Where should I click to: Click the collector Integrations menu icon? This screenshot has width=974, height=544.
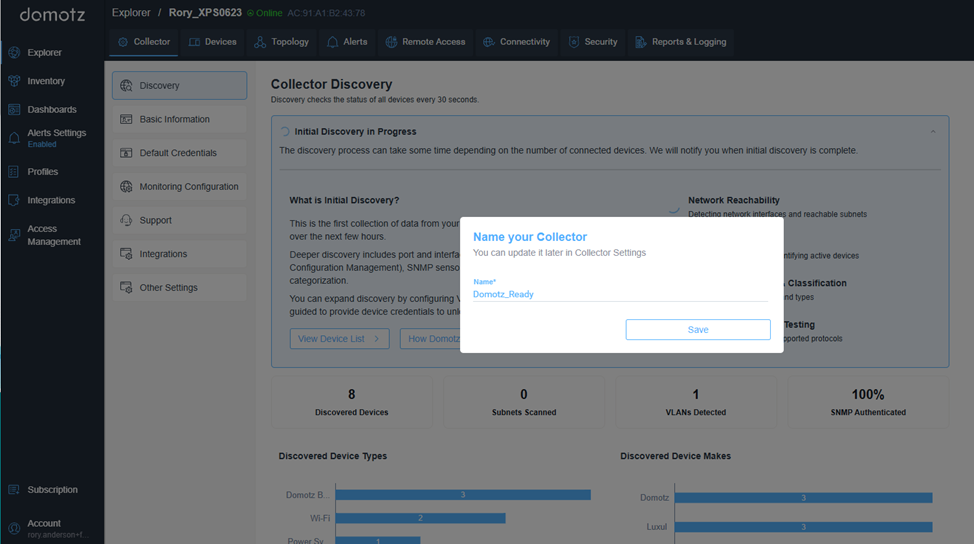(126, 254)
